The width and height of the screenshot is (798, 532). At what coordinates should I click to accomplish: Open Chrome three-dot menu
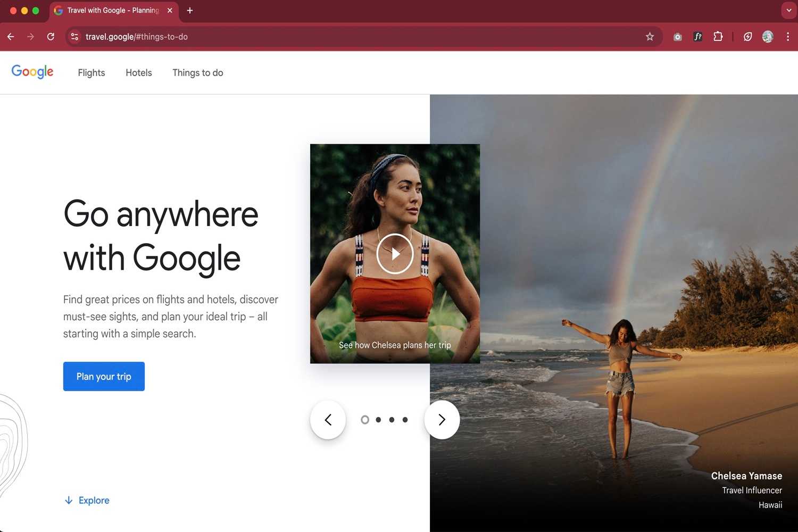pyautogui.click(x=788, y=37)
